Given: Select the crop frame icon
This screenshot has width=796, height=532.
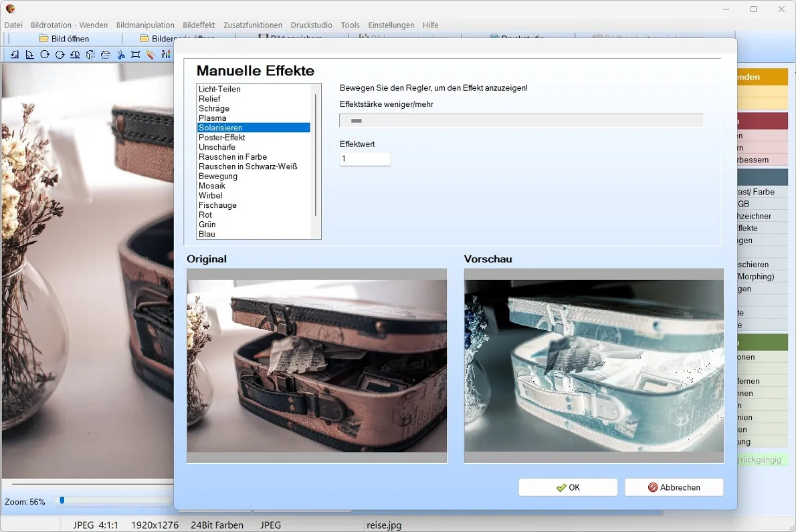Looking at the screenshot, I should 136,54.
